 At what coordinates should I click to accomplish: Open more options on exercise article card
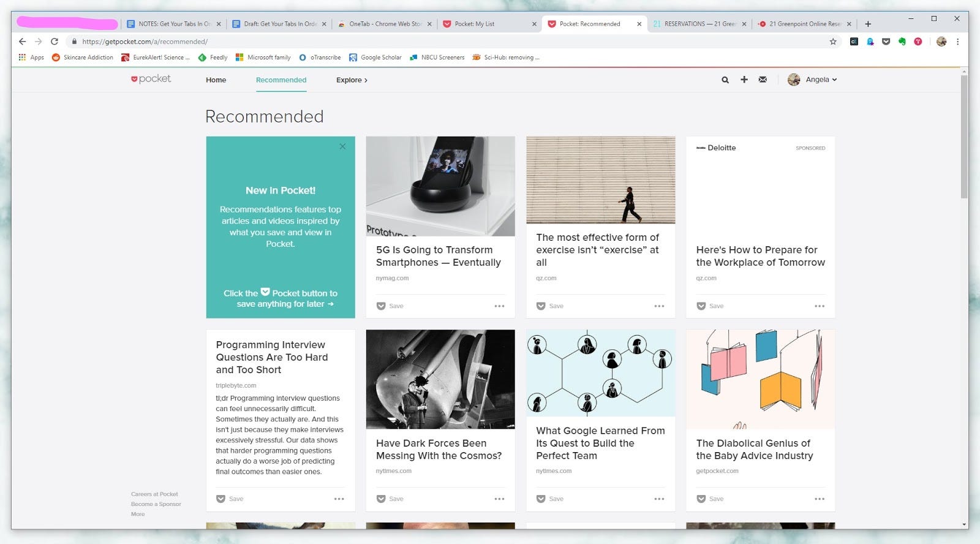click(659, 306)
